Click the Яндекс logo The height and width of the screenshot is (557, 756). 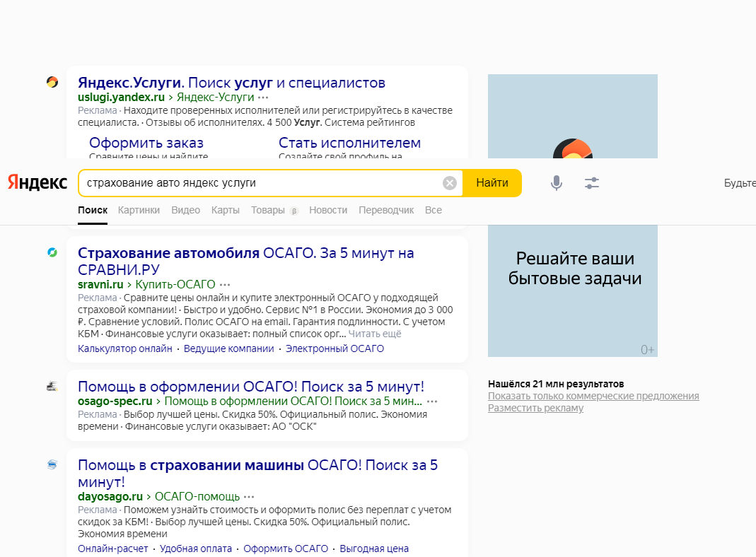(37, 182)
